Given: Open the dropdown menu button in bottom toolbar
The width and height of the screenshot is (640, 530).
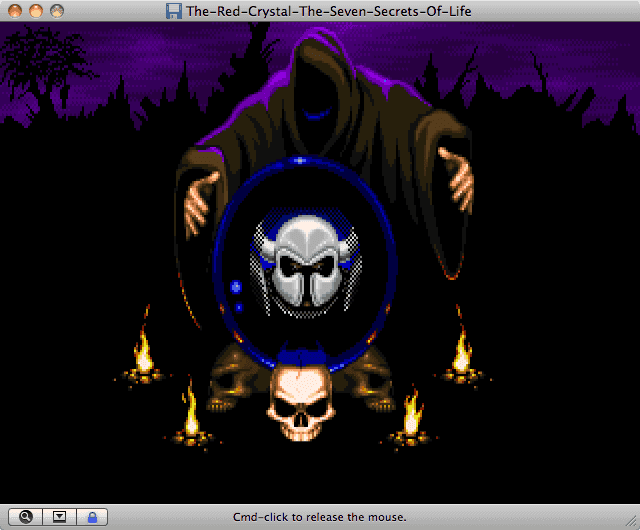Looking at the screenshot, I should point(59,517).
